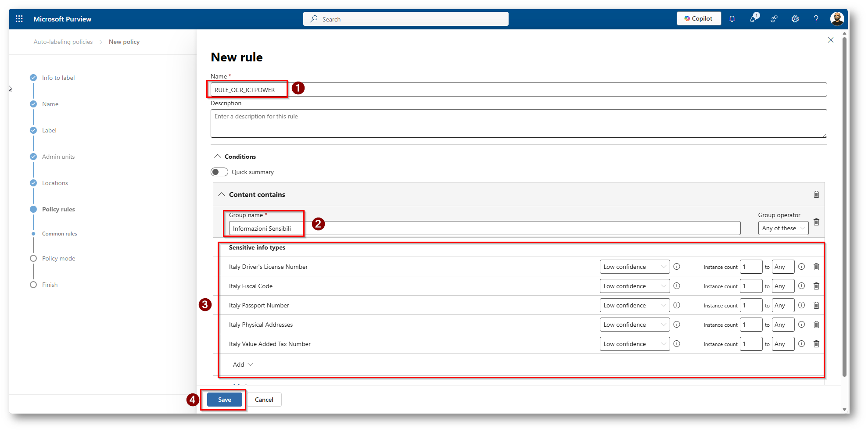Screen dimensions: 868x432
Task: Delete Italy Fiscal Code row
Action: pyautogui.click(x=816, y=286)
